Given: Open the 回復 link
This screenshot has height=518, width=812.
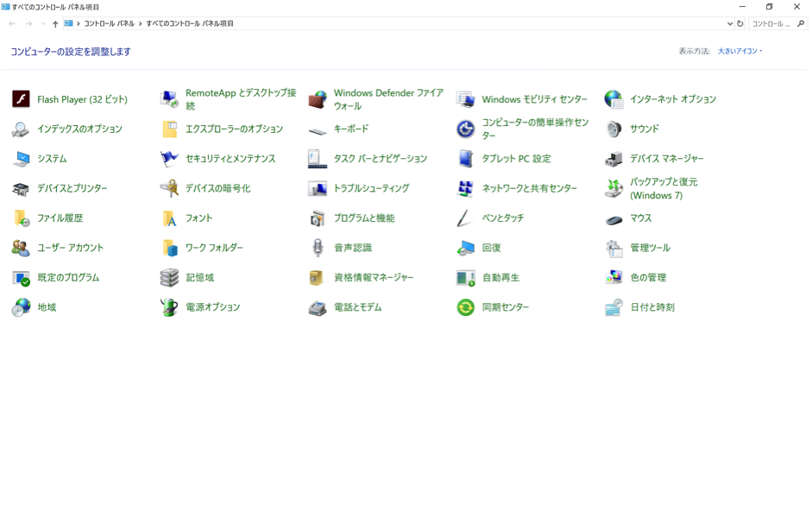Looking at the screenshot, I should coord(492,248).
